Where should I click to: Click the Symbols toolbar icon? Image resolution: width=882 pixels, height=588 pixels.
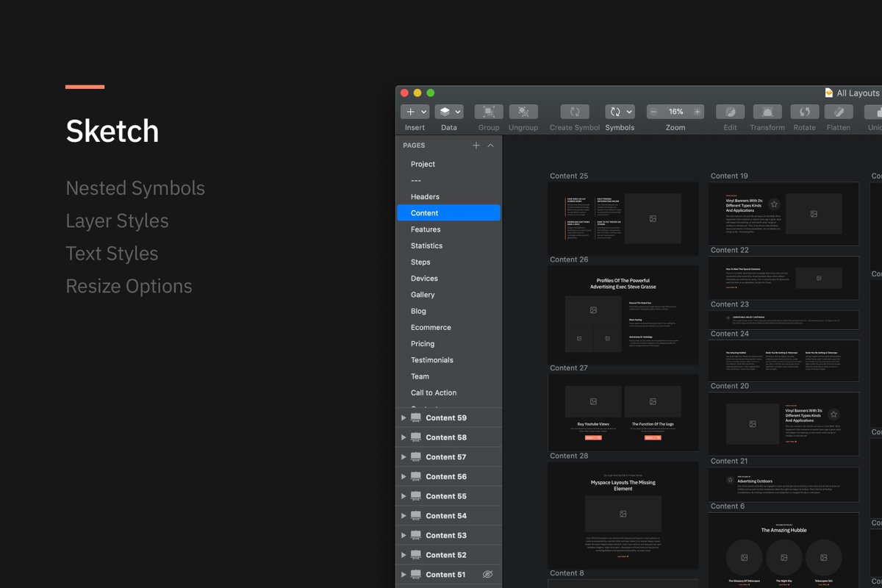(614, 112)
